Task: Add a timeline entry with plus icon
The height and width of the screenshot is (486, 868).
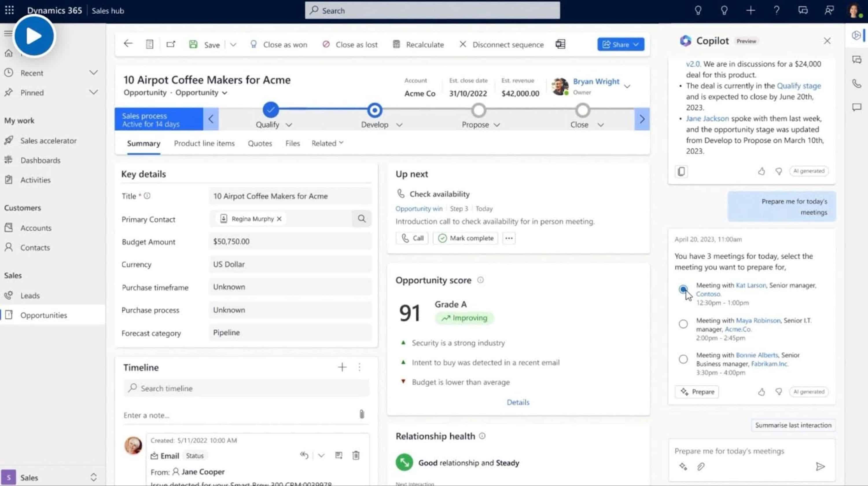Action: pos(342,367)
